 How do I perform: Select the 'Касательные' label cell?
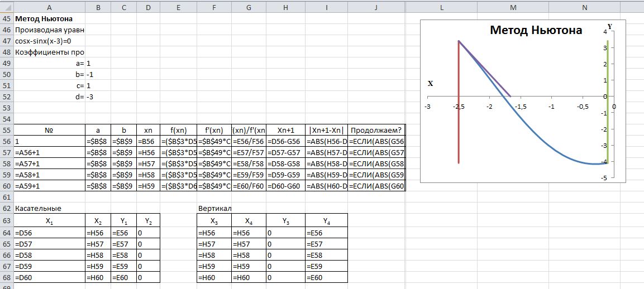[x=49, y=209]
